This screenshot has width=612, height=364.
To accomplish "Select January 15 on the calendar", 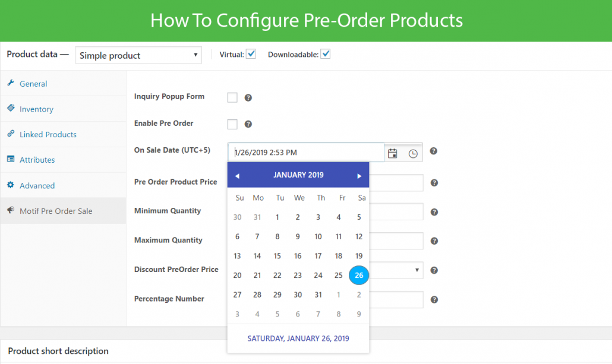I will [277, 255].
